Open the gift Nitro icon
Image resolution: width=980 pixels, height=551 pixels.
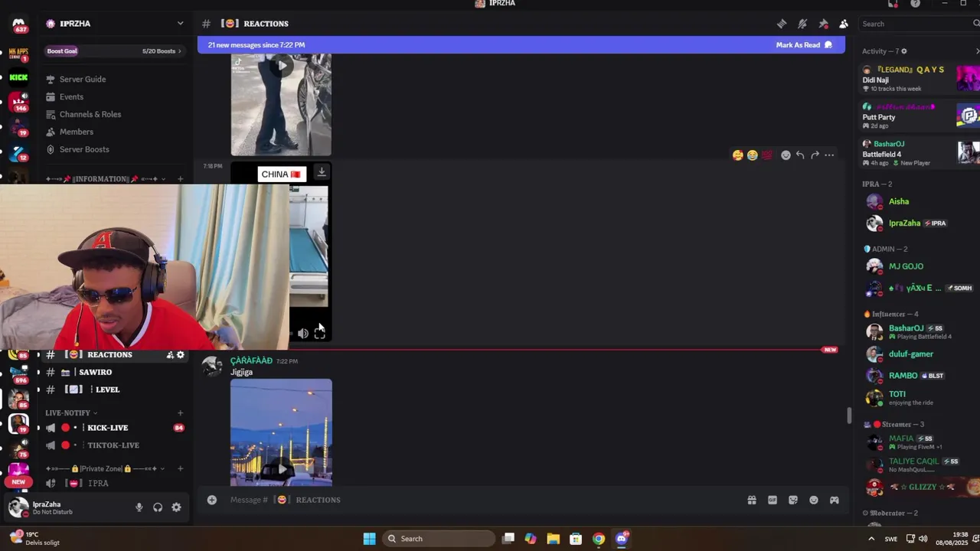752,500
